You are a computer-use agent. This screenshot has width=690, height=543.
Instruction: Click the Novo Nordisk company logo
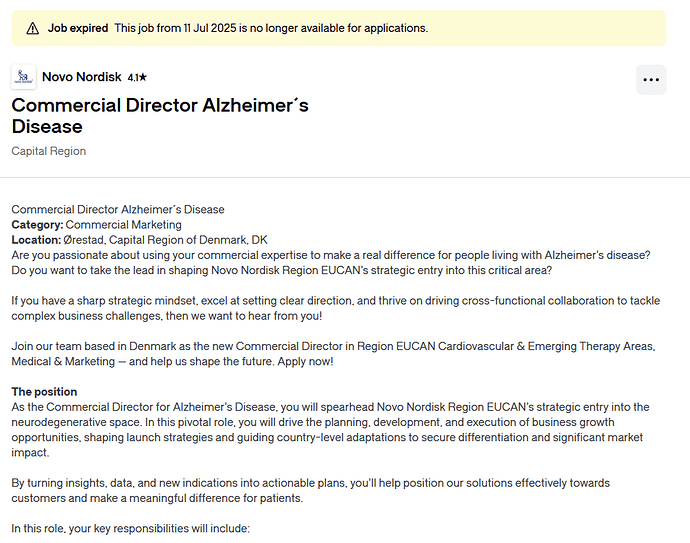tap(23, 77)
